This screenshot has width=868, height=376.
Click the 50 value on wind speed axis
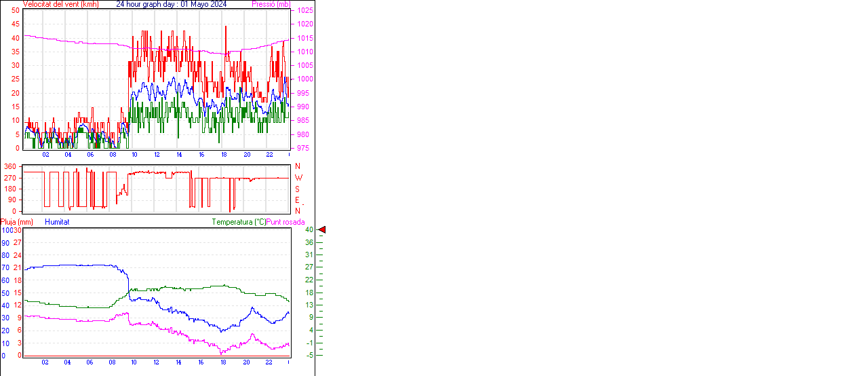tap(16, 11)
